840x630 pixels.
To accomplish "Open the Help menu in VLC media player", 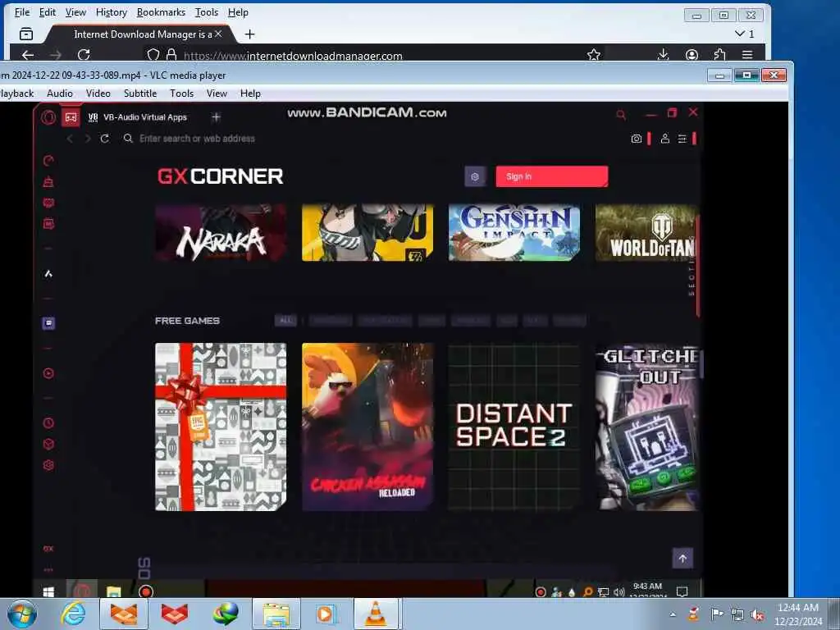I will pyautogui.click(x=250, y=94).
